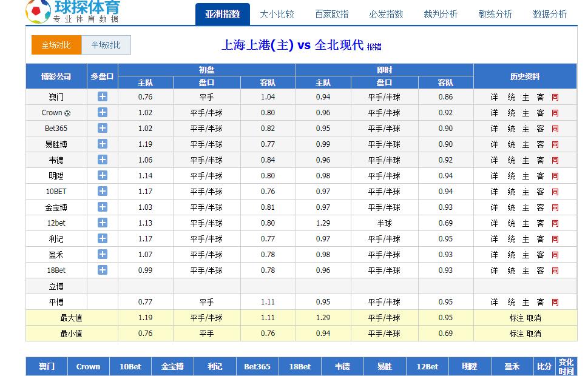Select 全场对比 full-match comparison
The image size is (588, 376).
[x=56, y=45]
